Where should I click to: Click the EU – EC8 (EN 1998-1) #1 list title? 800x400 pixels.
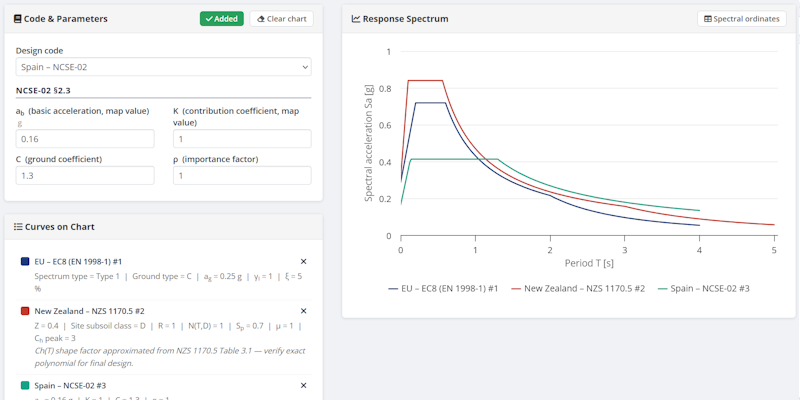(x=78, y=261)
